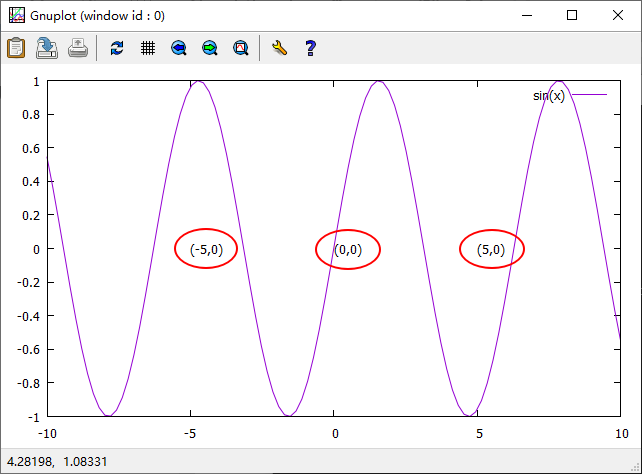642x474 pixels.
Task: Click the y-axis tick label 0.6
Action: pyautogui.click(x=31, y=148)
